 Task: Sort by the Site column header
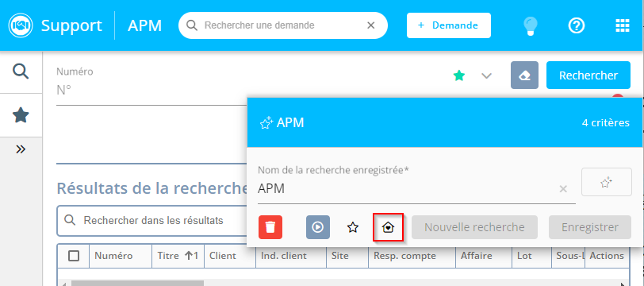(x=340, y=256)
